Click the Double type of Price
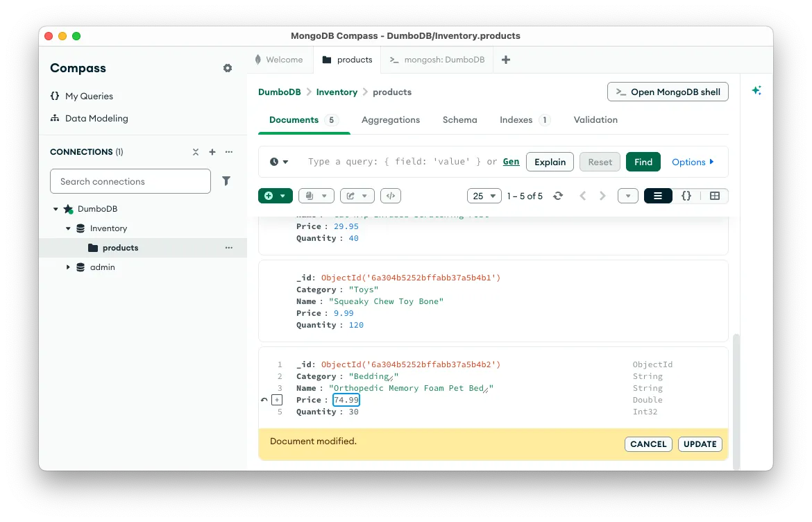The image size is (812, 522). [x=648, y=400]
